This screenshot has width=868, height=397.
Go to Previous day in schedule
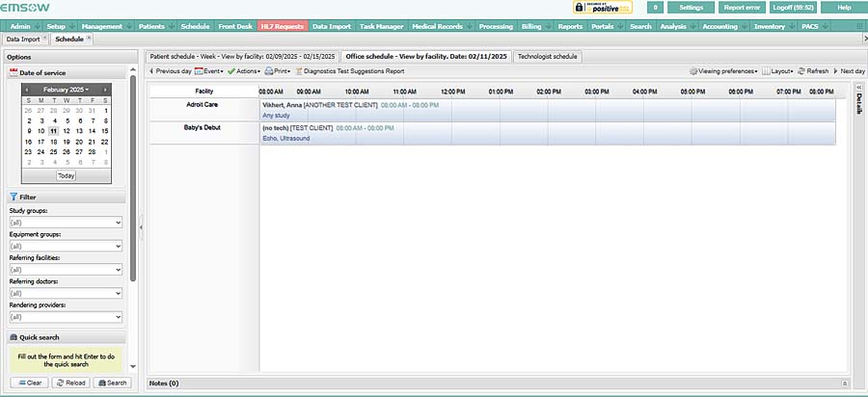pos(170,71)
